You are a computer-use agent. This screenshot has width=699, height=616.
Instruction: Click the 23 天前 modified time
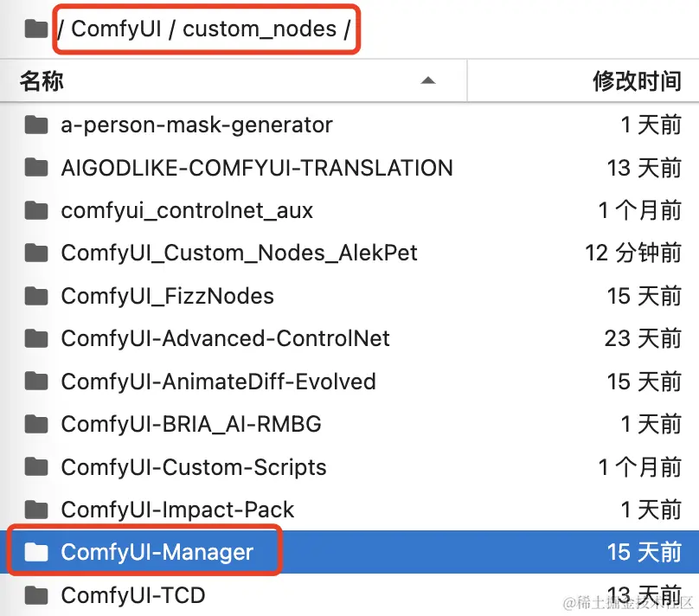pos(643,339)
